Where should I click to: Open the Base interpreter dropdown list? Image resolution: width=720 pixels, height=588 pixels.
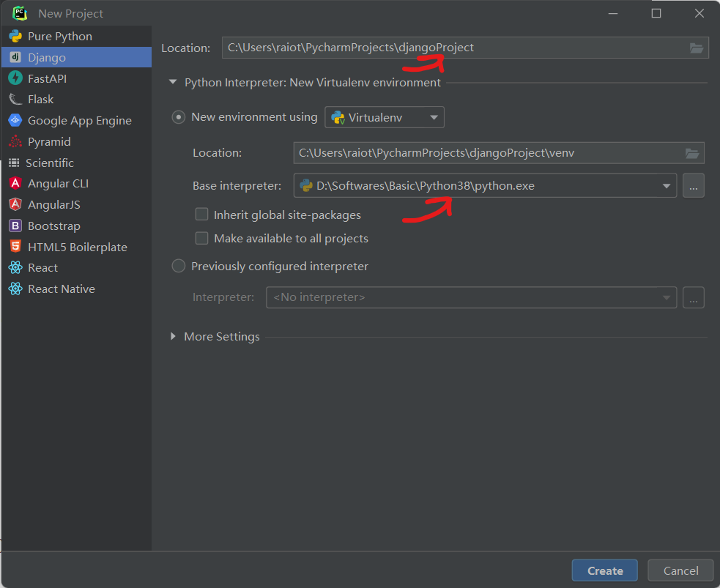pos(667,186)
